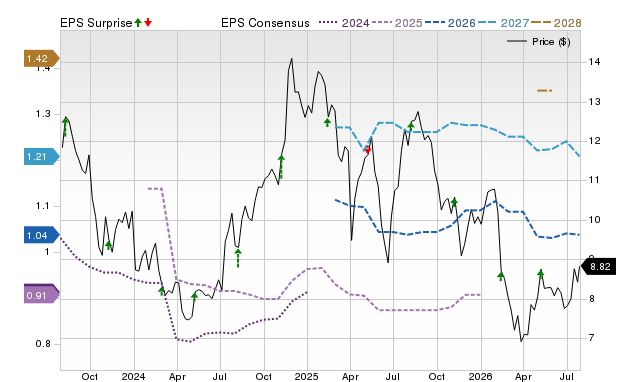The height and width of the screenshot is (382, 640).
Task: Click the light blue 1.21 value flag
Action: [x=41, y=157]
